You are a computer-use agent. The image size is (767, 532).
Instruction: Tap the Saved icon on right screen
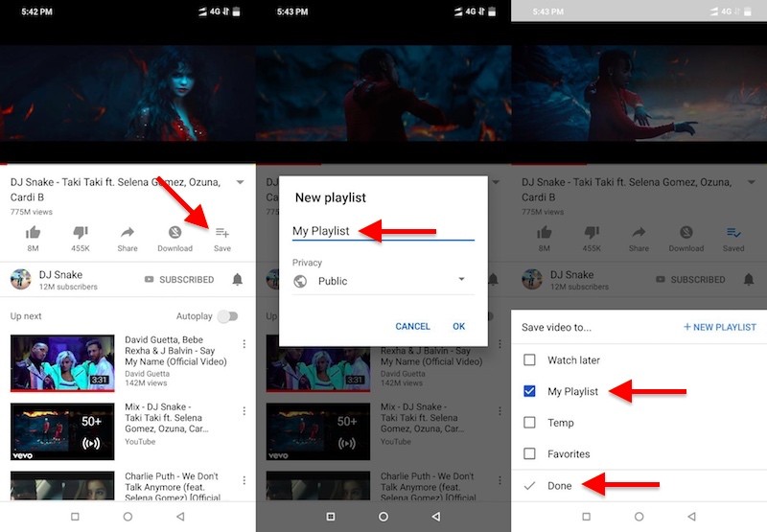[733, 232]
